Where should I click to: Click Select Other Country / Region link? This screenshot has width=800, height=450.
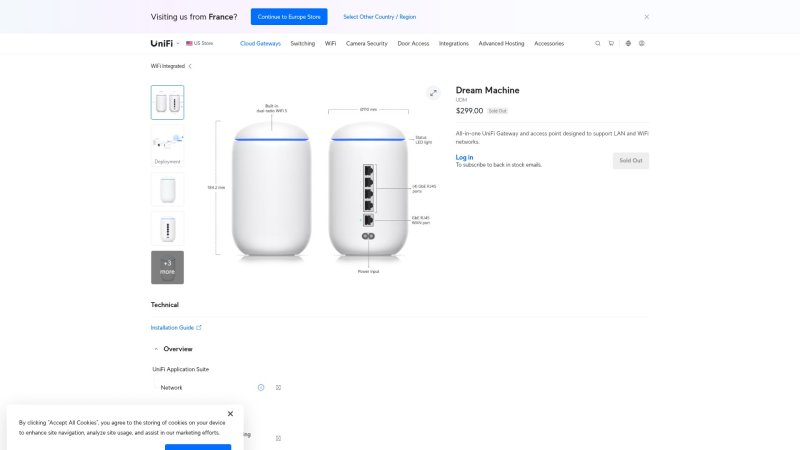(x=380, y=17)
